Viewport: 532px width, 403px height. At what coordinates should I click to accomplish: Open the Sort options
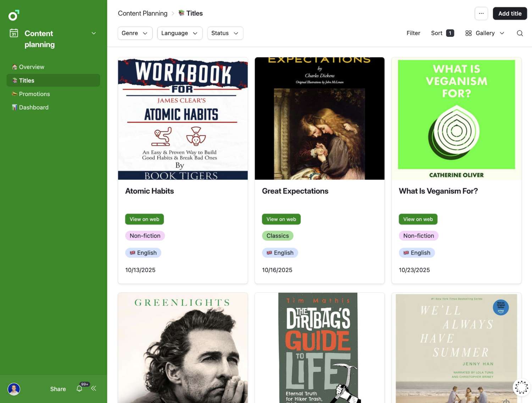tap(442, 33)
